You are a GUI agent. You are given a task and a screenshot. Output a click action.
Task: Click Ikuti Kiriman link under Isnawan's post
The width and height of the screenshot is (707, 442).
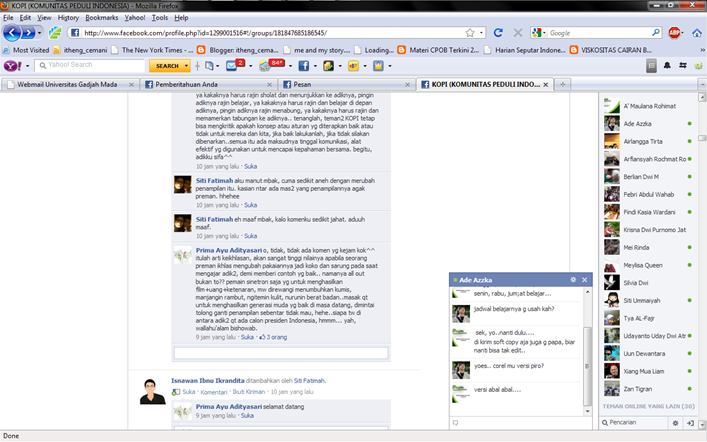click(248, 392)
